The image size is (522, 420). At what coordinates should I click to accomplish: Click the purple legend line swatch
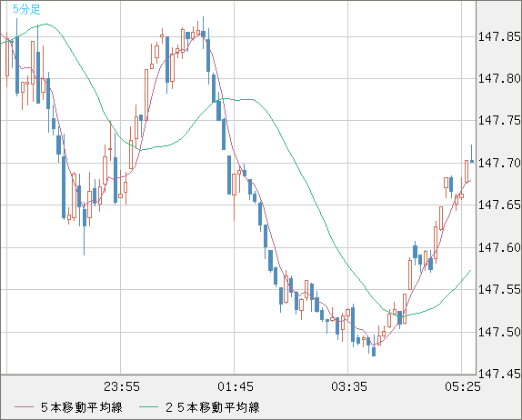tap(24, 407)
